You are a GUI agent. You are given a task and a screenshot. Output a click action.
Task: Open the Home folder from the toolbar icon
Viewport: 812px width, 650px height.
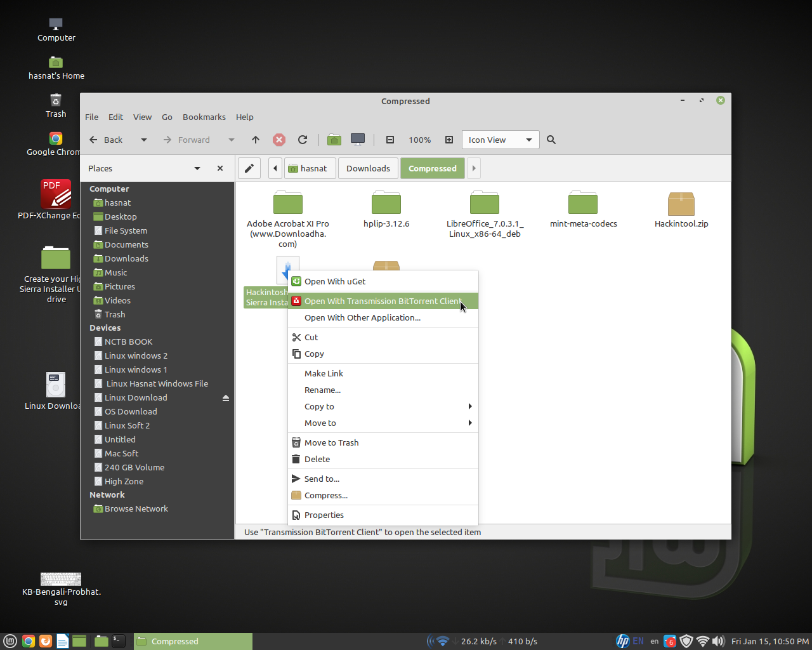coord(334,140)
